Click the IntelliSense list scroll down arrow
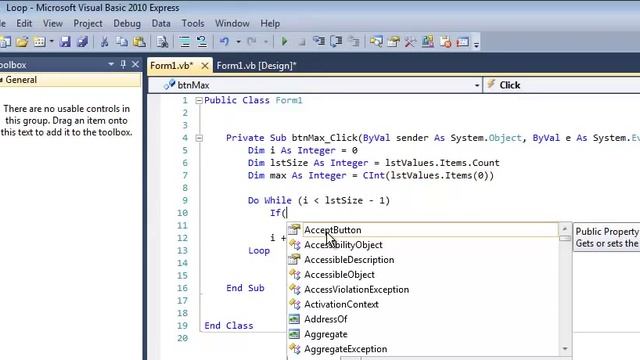The height and width of the screenshot is (360, 640). [x=565, y=349]
